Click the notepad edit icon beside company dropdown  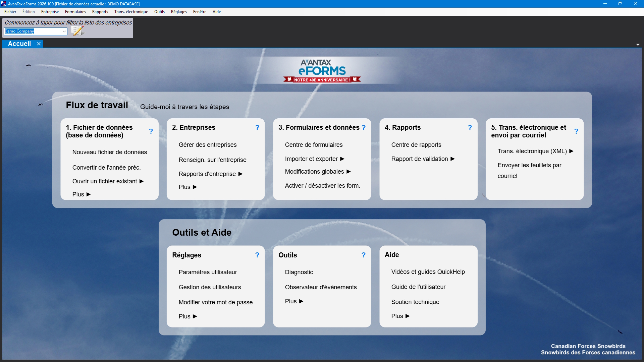click(x=77, y=31)
